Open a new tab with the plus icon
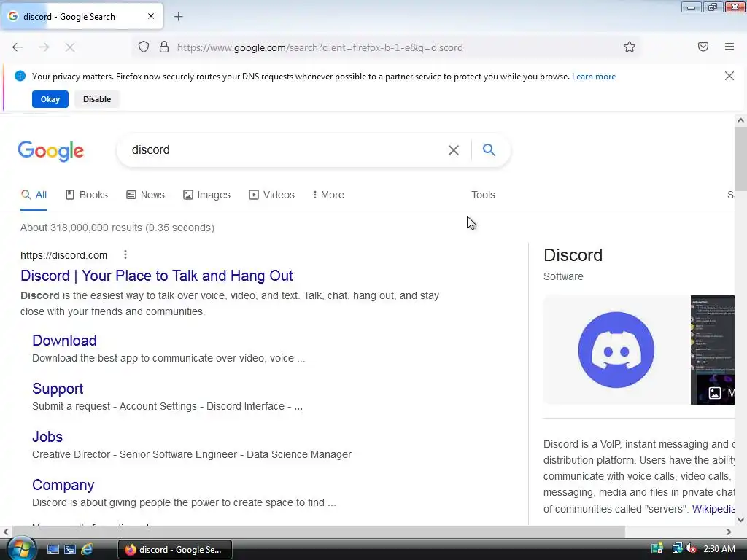Viewport: 747px width, 560px height. pos(178,17)
